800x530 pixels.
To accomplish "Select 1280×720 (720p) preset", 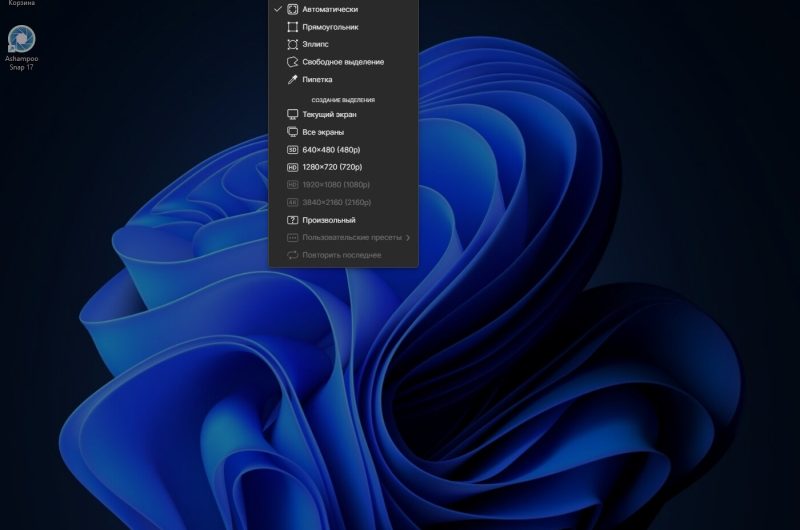I will click(x=343, y=167).
